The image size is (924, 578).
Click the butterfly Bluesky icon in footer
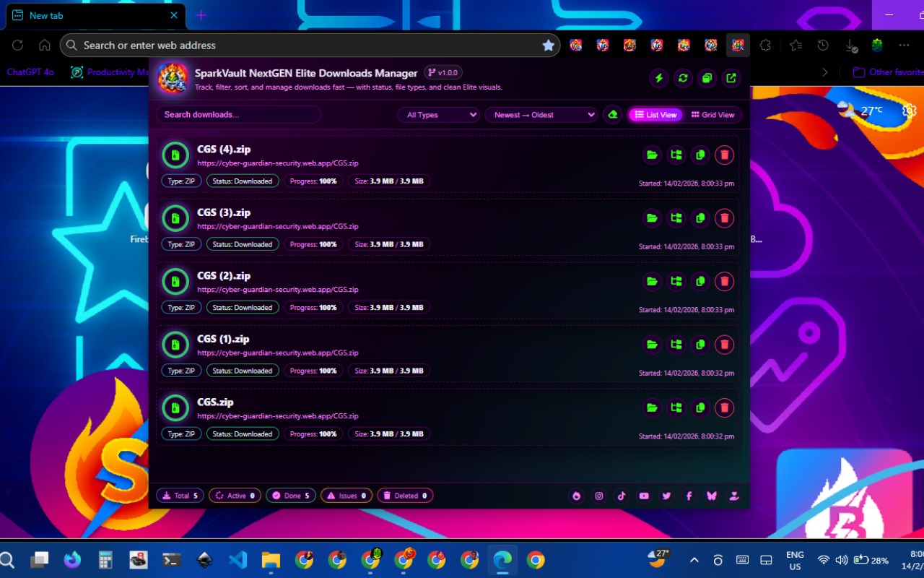[712, 496]
